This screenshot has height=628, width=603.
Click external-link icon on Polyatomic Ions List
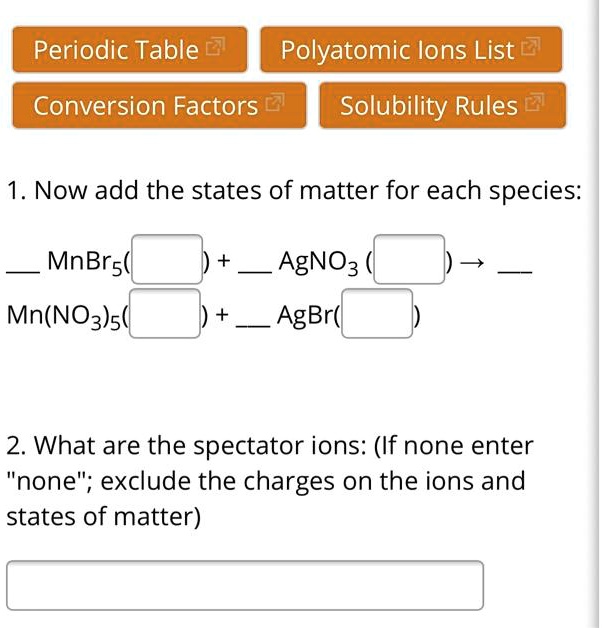(x=531, y=48)
